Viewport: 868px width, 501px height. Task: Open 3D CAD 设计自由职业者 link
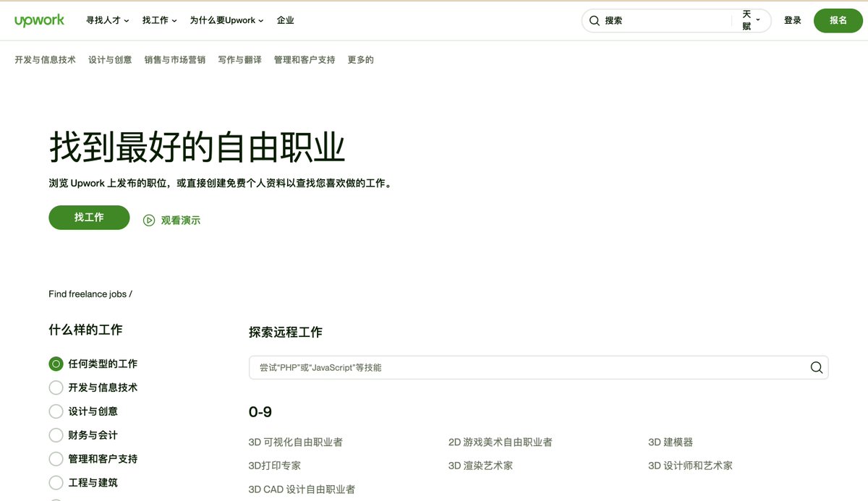coord(302,489)
